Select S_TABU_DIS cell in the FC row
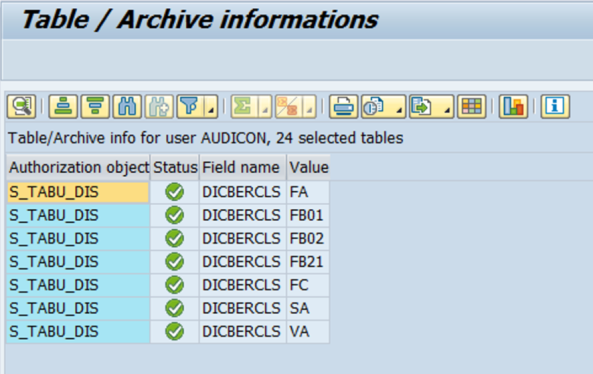 click(78, 285)
